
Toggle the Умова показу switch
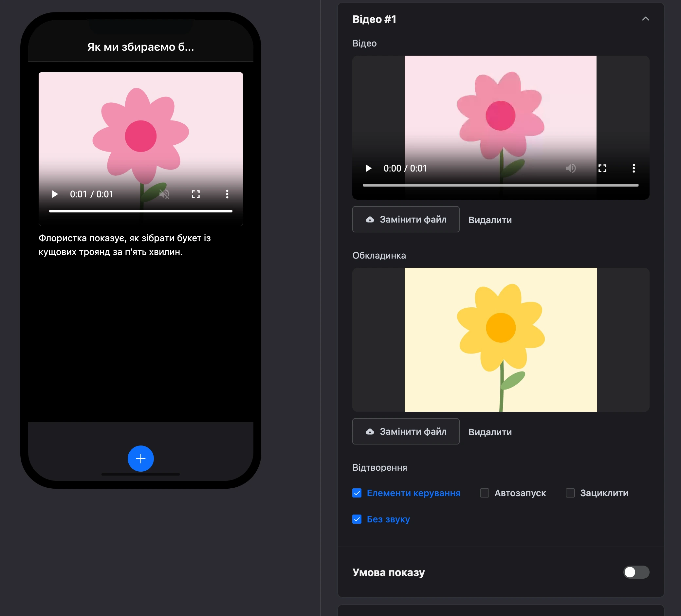pos(636,572)
